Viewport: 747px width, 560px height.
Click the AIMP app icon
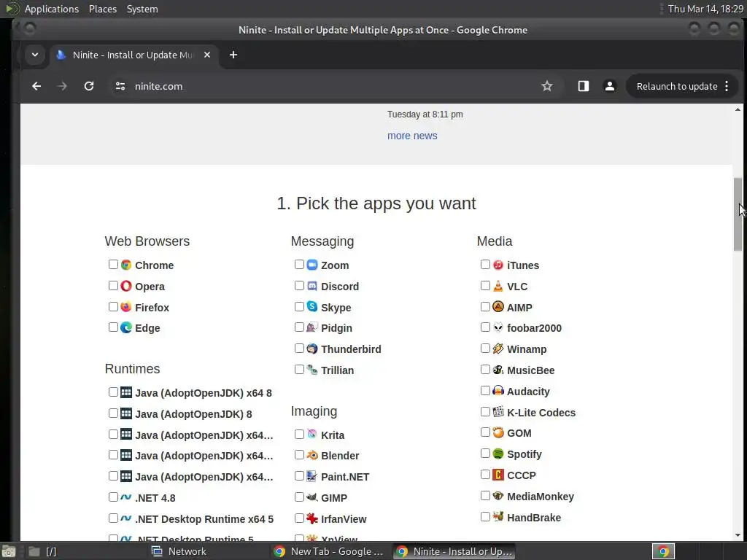498,307
